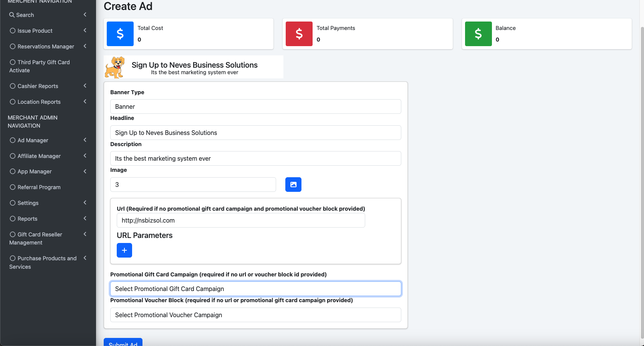
Task: Expand the Gift Card Reseller Management chevron
Action: pos(85,234)
